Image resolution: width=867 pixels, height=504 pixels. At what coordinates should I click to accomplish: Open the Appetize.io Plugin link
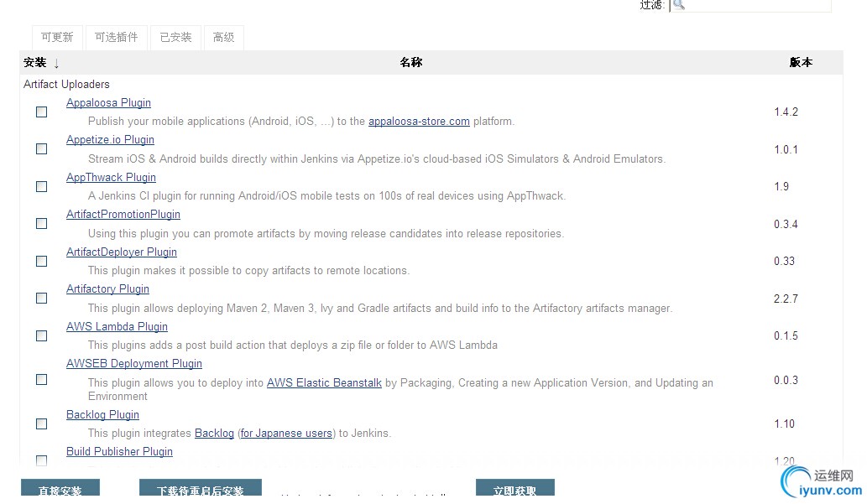(110, 140)
